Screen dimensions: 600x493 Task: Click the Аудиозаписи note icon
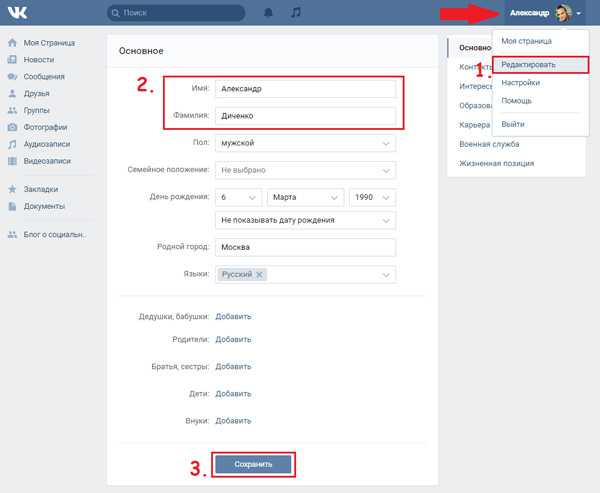point(12,144)
